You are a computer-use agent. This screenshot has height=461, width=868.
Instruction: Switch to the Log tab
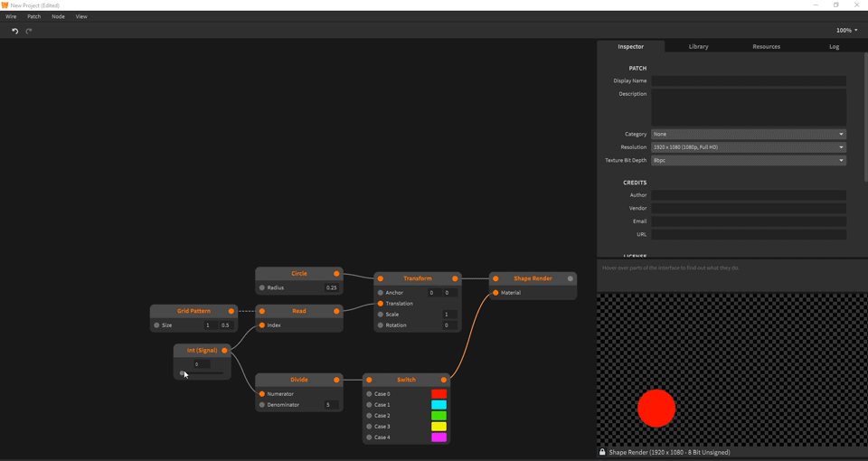(834, 46)
